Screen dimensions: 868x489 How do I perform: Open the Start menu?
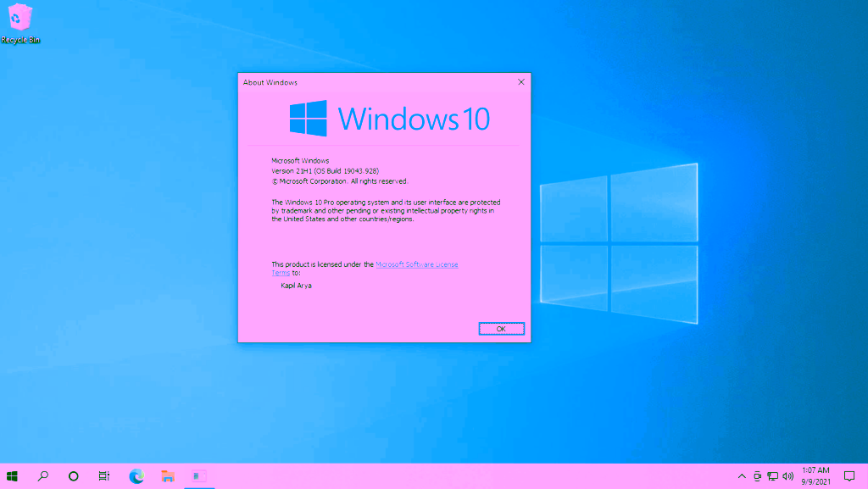[x=12, y=476]
